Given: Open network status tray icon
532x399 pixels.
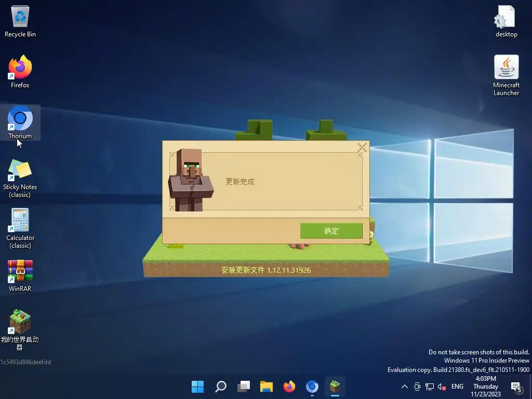Looking at the screenshot, I should (430, 387).
